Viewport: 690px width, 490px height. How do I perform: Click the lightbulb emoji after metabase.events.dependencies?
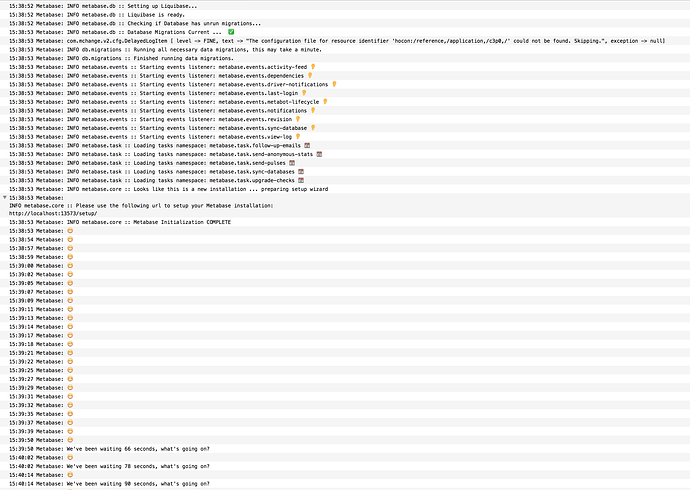[x=310, y=76]
